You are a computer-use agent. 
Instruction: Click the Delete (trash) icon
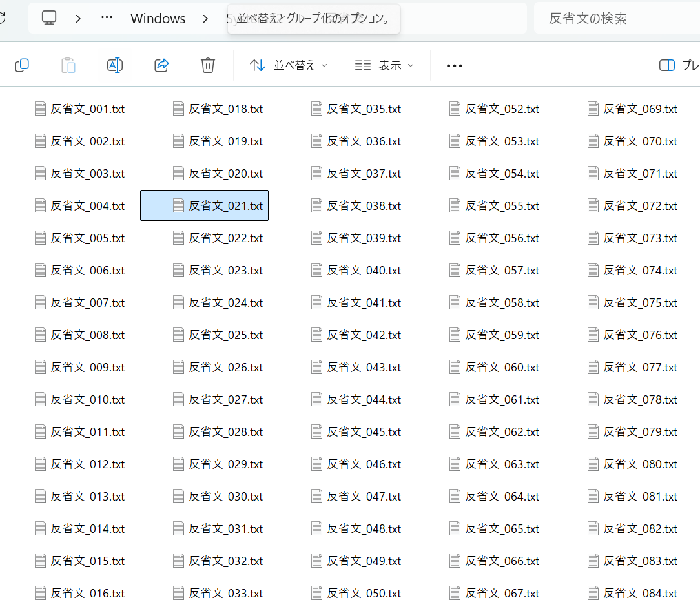pos(207,65)
